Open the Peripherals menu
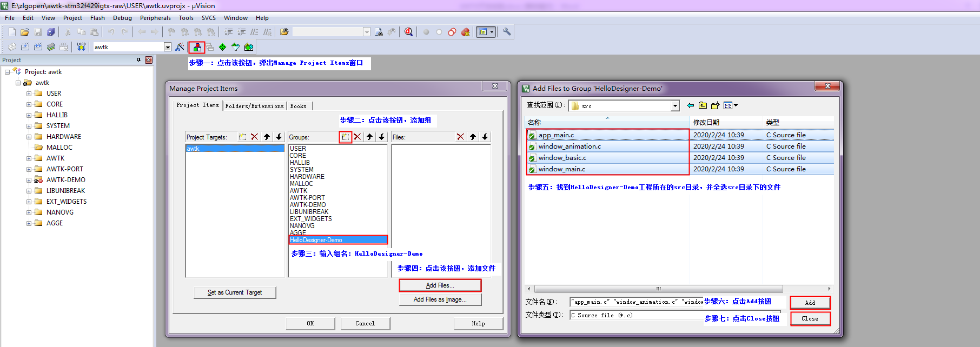980x347 pixels. [155, 18]
